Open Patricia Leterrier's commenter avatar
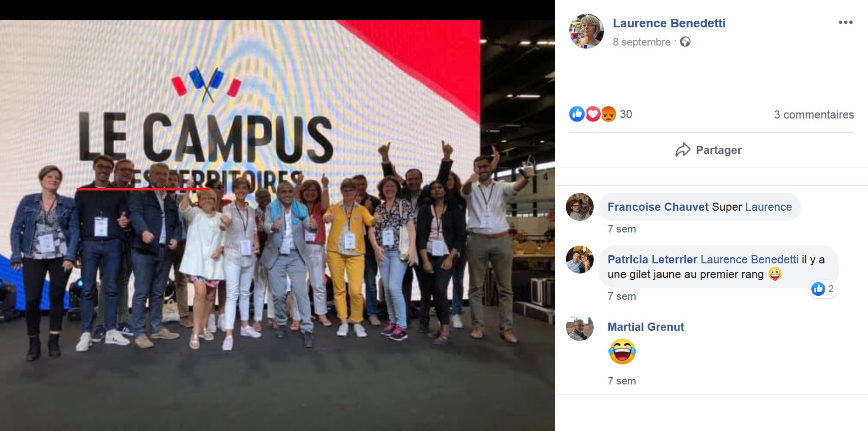Screen dimensions: 868x431 (x=580, y=259)
